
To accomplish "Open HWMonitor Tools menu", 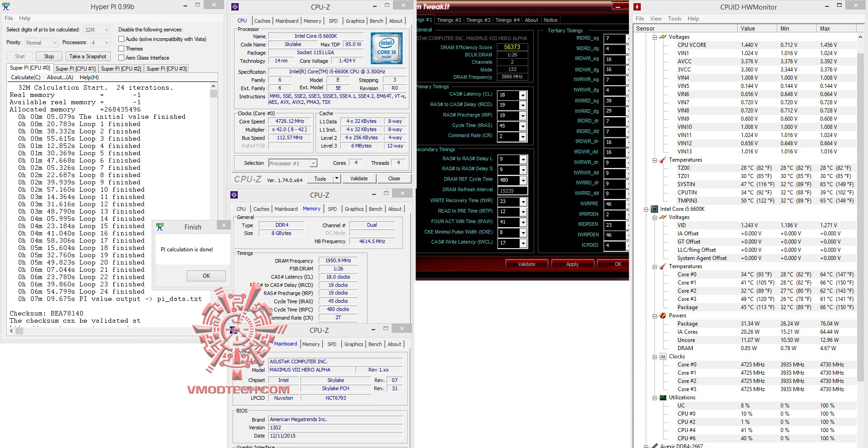I will coord(674,19).
